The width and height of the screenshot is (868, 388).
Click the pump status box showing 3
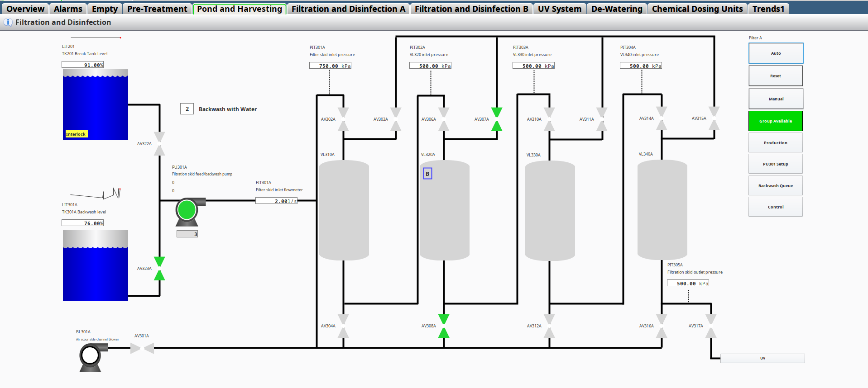pos(187,234)
